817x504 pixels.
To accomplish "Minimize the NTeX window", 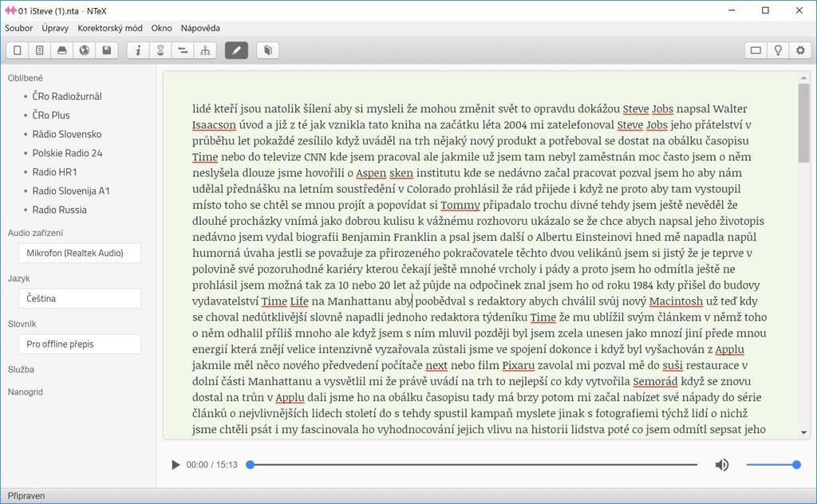I will coord(732,10).
